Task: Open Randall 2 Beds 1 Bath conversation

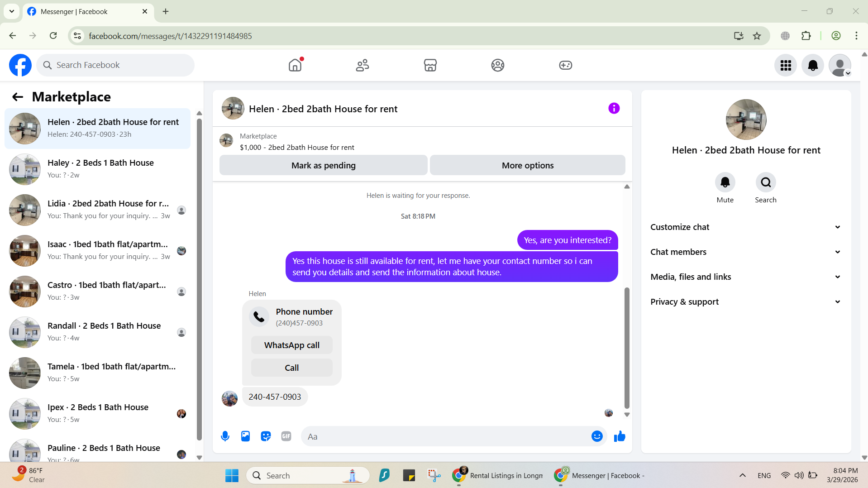Action: (97, 332)
